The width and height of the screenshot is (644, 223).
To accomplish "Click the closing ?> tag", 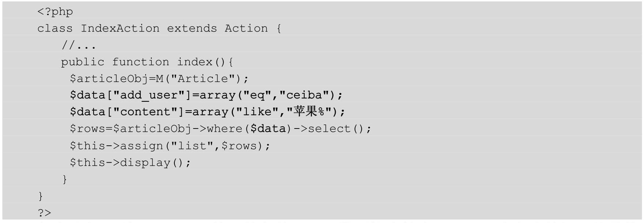I will [x=44, y=213].
